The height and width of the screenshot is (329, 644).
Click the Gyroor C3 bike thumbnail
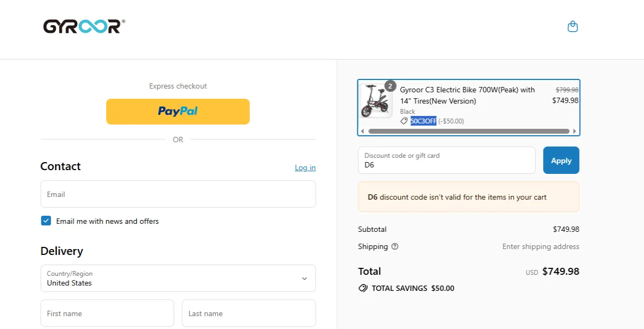pos(376,103)
